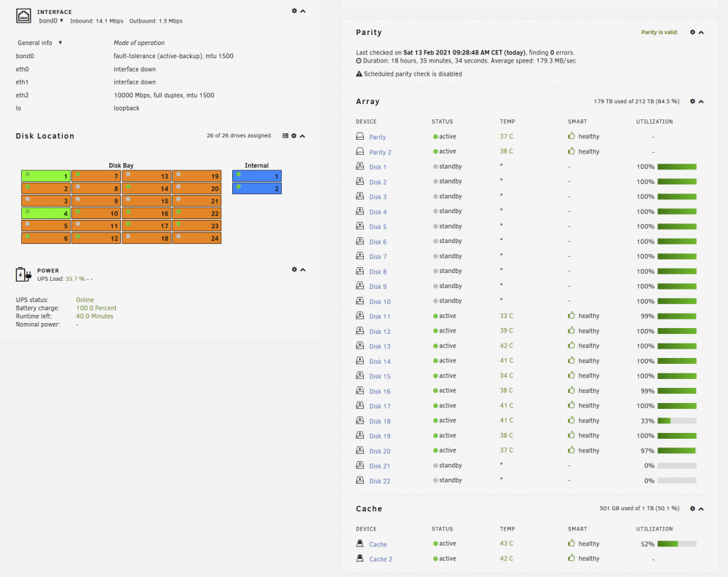Open the Disk 7 link
Image resolution: width=728 pixels, height=577 pixels.
pos(378,257)
